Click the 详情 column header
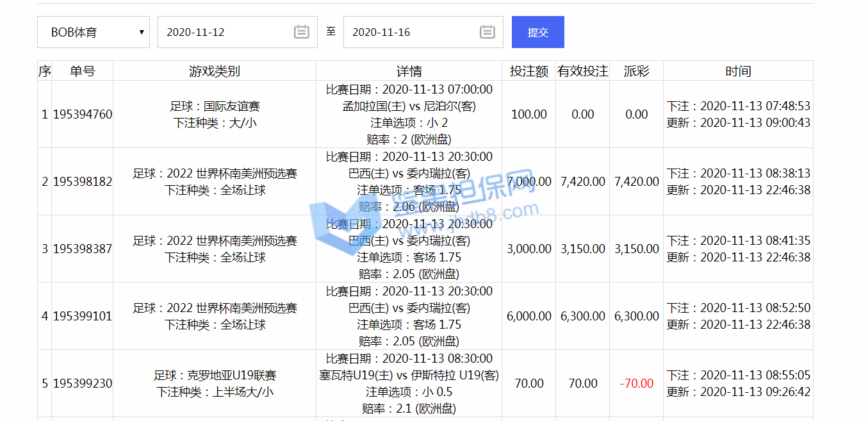 pos(409,71)
